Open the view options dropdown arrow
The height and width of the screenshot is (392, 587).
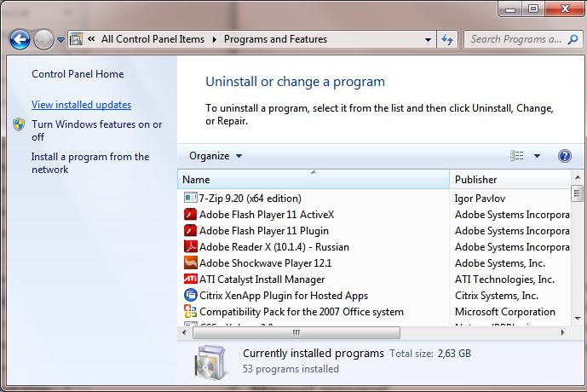tap(537, 156)
